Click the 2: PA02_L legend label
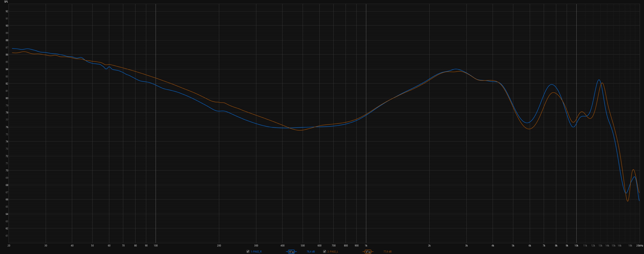This screenshot has width=644, height=254. 333,251
